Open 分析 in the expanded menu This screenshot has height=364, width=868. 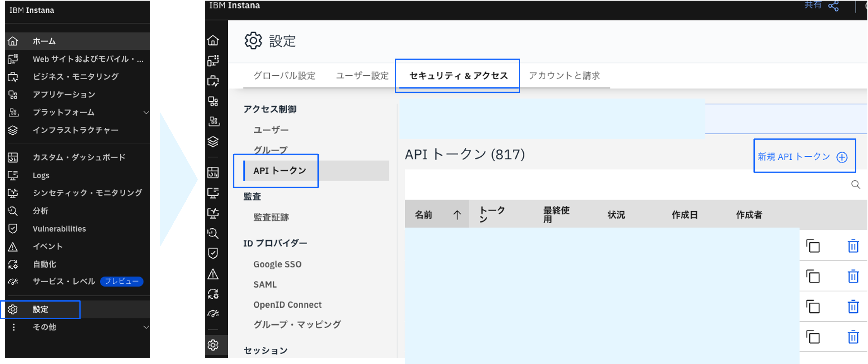pyautogui.click(x=77, y=211)
